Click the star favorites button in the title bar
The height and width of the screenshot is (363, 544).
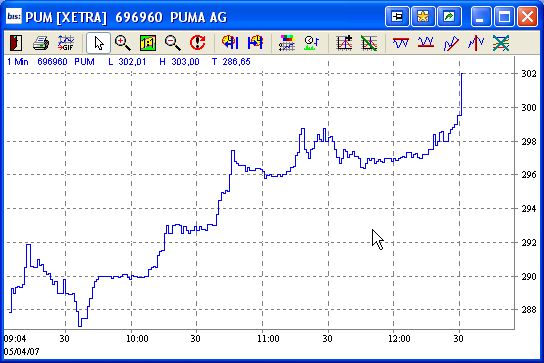point(423,16)
